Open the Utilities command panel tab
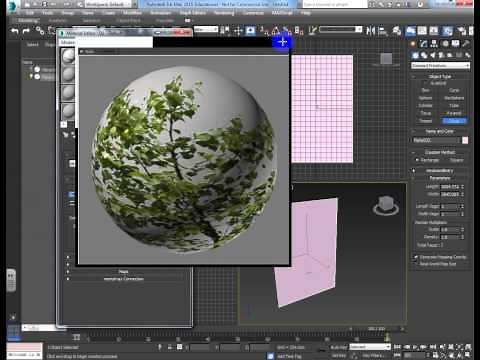 (x=466, y=44)
